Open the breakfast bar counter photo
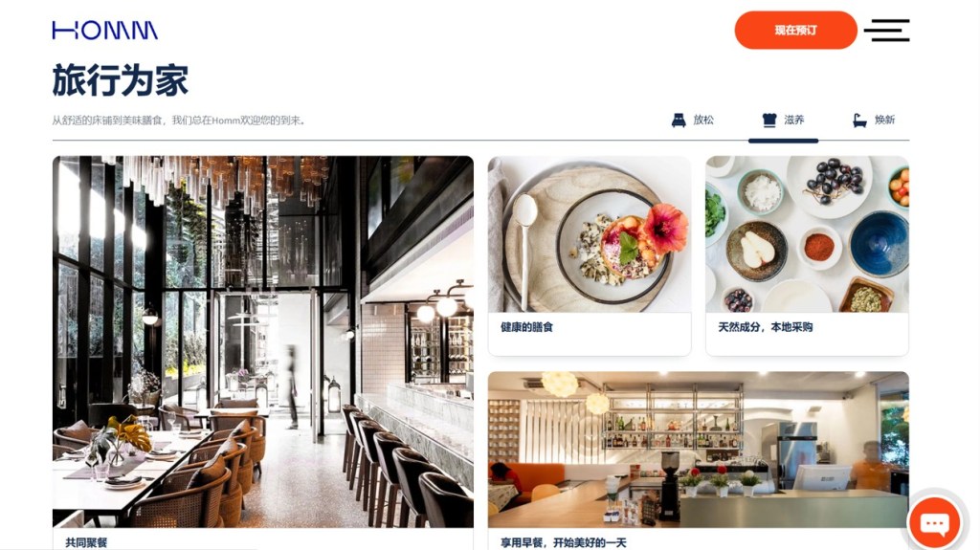980x550 pixels. [698, 450]
